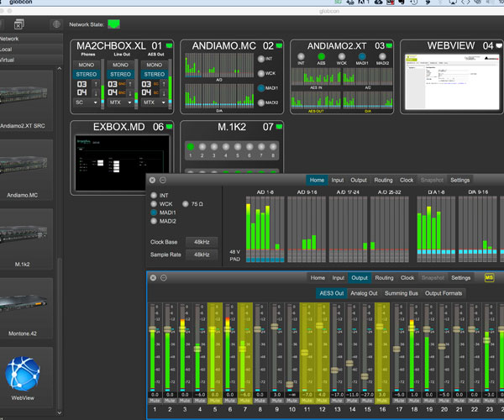Image resolution: width=504 pixels, height=420 pixels.
Task: Switch to Analog Out sub-tab
Action: [364, 293]
